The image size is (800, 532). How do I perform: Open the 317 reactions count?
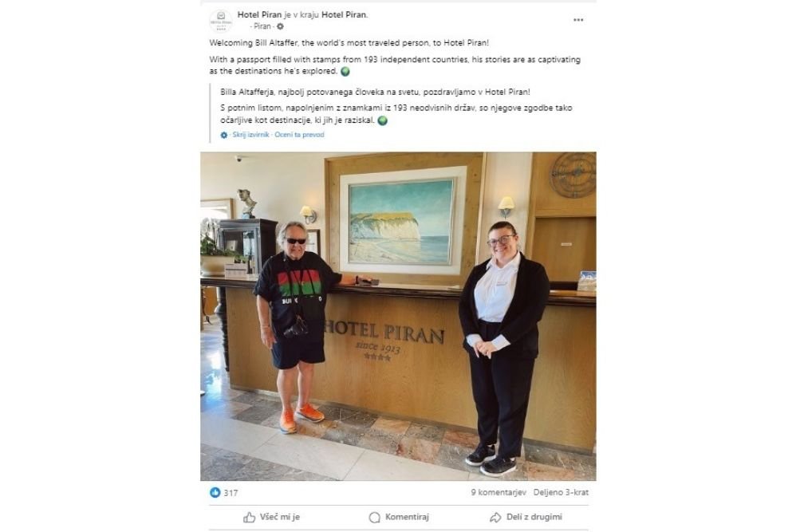tap(231, 493)
